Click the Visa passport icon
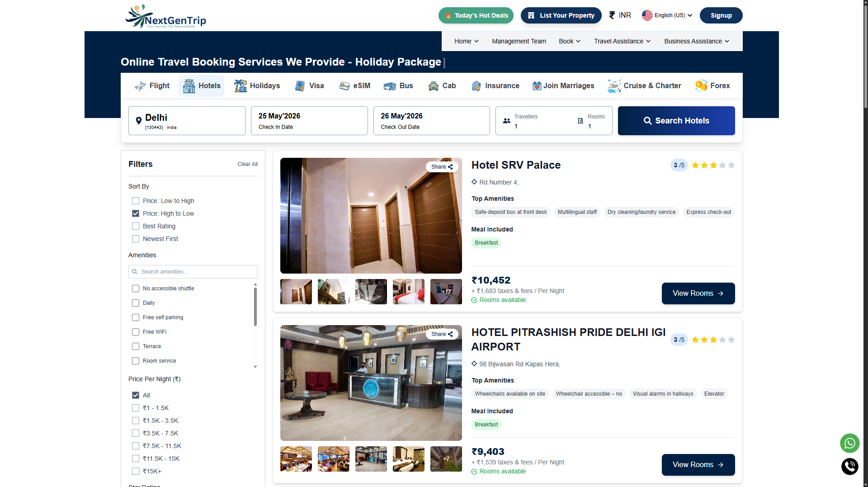868x487 pixels. (x=300, y=86)
